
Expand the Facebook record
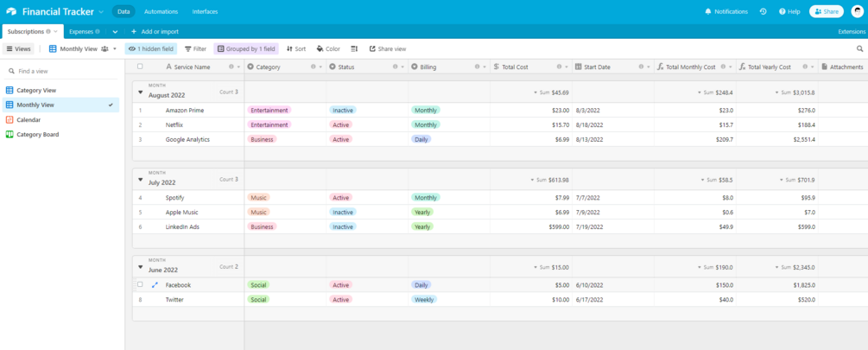click(155, 284)
